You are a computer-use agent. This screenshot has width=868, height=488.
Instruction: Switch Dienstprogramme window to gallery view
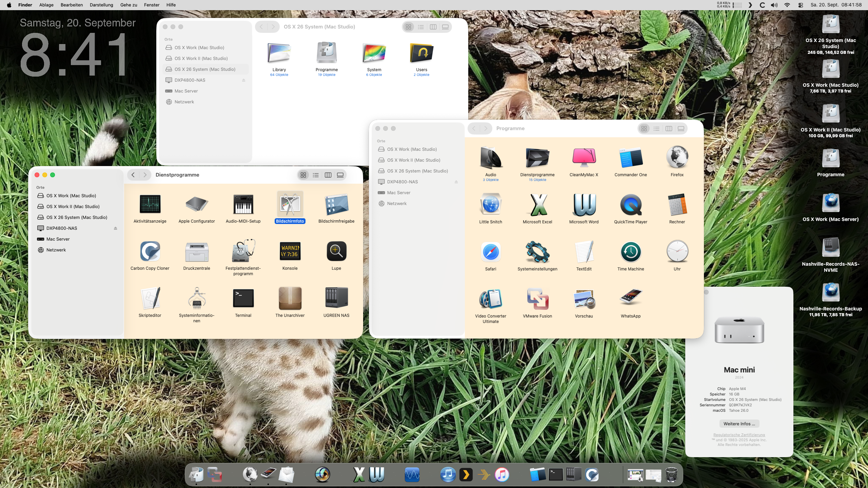click(340, 175)
